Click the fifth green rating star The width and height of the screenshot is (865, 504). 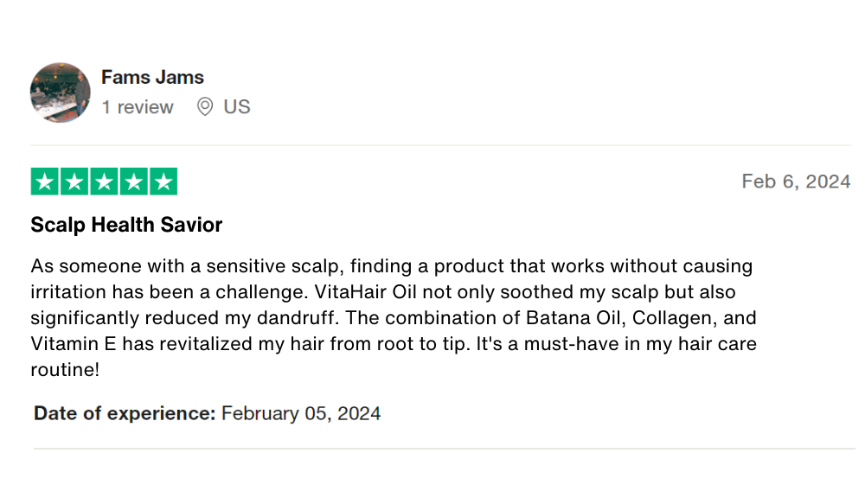(x=163, y=182)
